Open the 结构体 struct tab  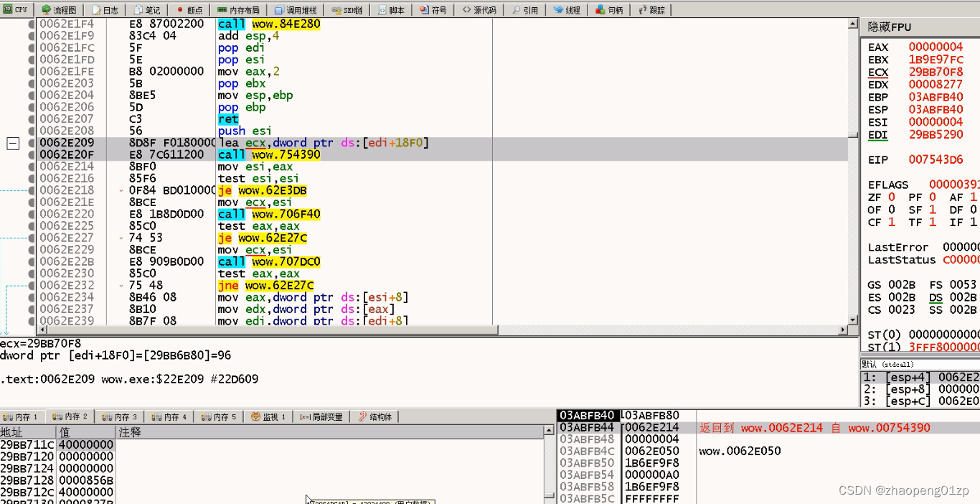[x=375, y=416]
